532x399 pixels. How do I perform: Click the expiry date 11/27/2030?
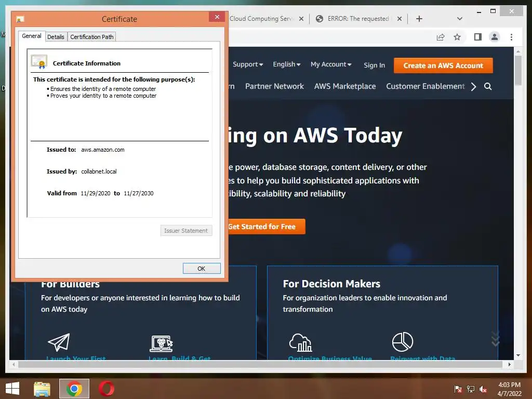tap(138, 193)
